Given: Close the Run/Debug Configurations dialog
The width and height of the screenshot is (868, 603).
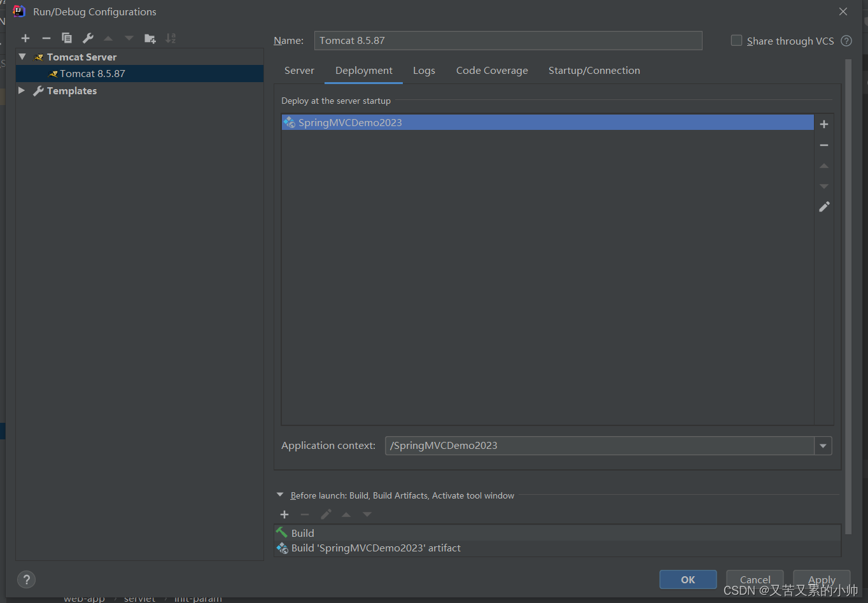Looking at the screenshot, I should click(x=843, y=11).
